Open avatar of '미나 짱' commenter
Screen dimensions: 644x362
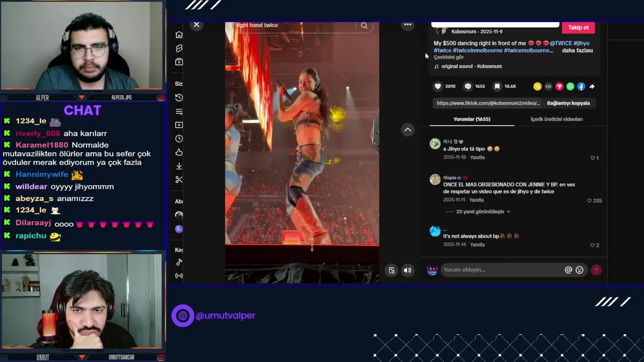tap(435, 144)
